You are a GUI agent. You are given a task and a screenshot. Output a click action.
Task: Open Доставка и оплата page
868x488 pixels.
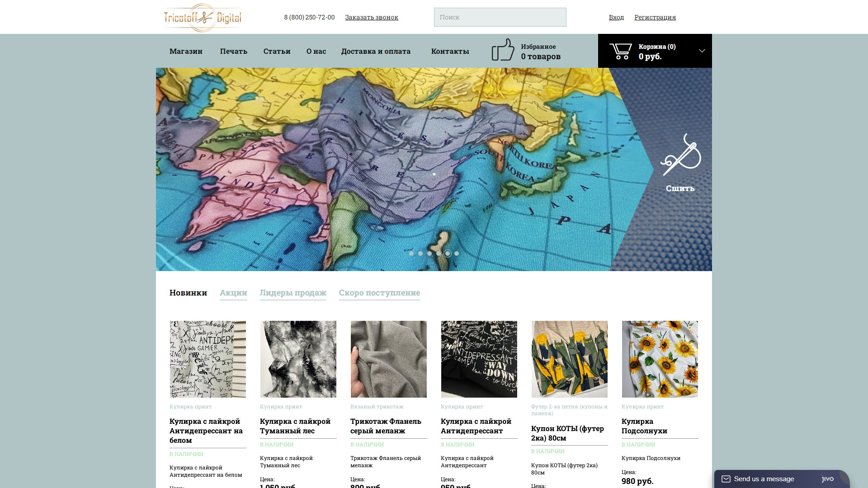(x=376, y=51)
